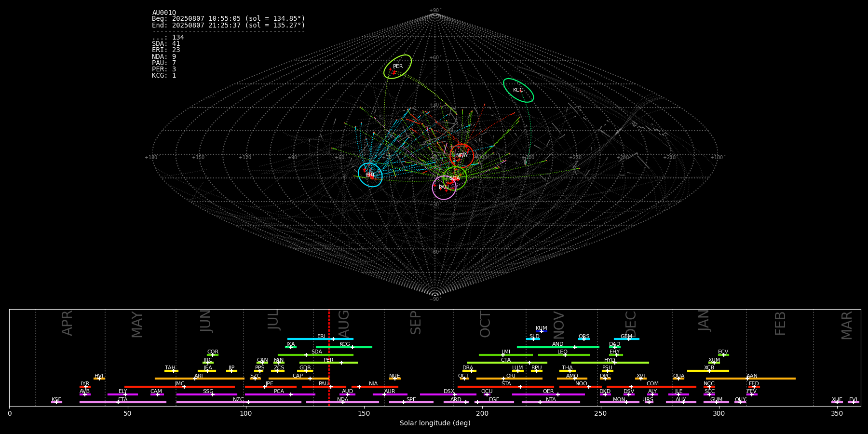
Task: Click the AND shower bar in the timeline
Action: 558,347
